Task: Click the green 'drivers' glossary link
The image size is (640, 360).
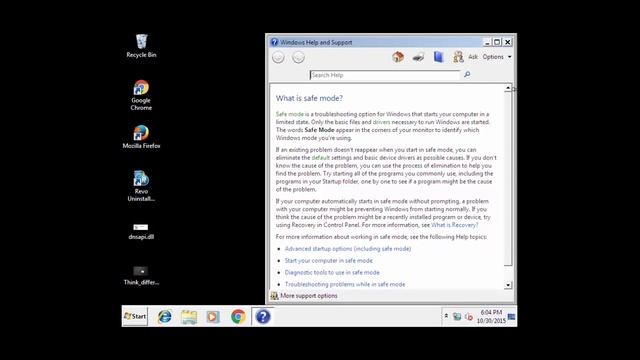Action: [381, 122]
